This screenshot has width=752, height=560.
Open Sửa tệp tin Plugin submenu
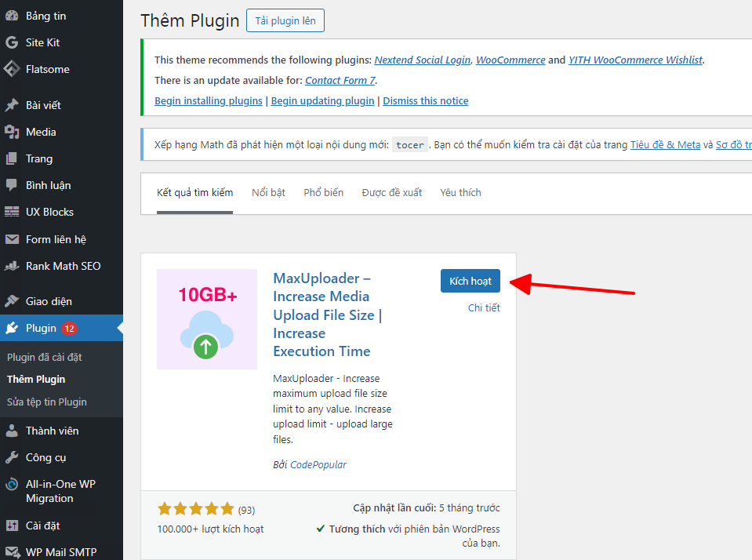point(47,402)
